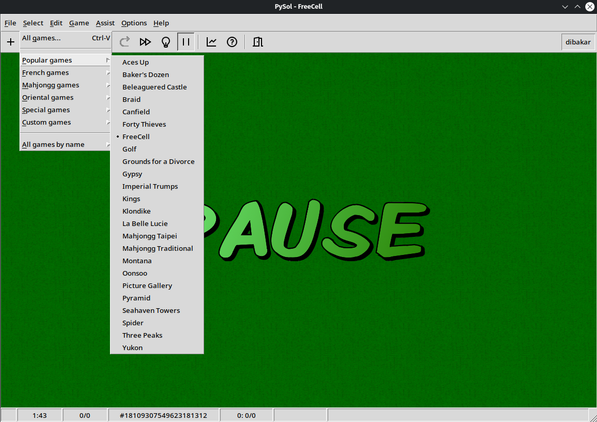597x422 pixels.
Task: Toggle the Pause button in toolbar
Action: tap(186, 42)
